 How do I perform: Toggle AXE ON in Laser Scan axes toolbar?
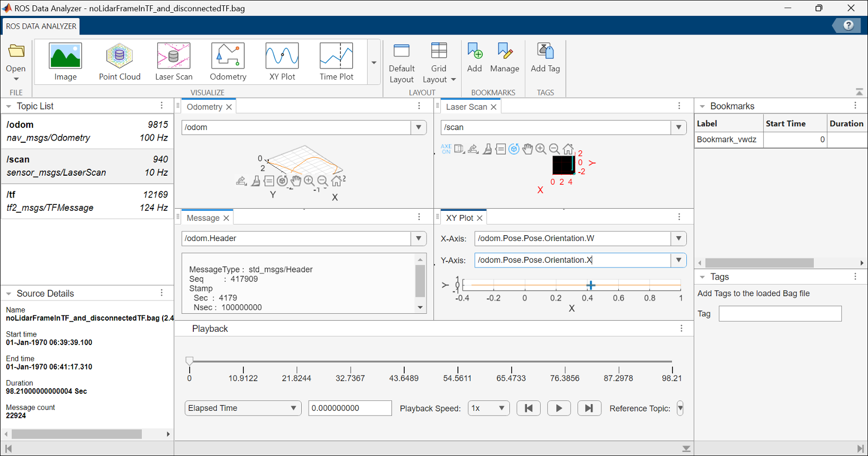(x=446, y=149)
